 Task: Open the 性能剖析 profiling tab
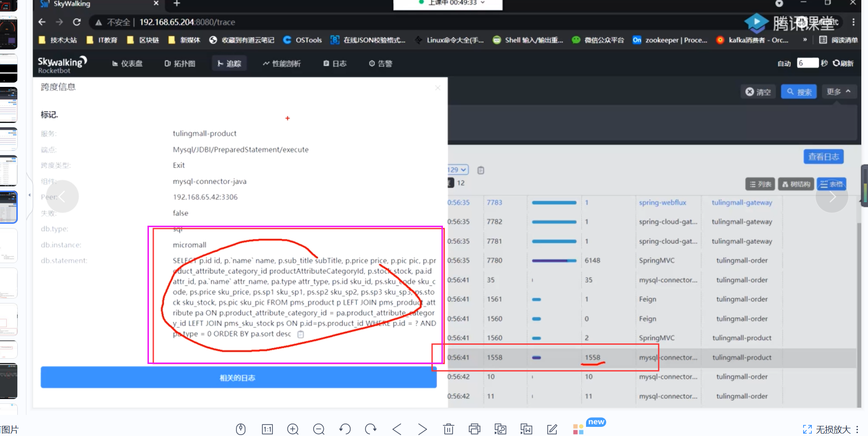[282, 63]
